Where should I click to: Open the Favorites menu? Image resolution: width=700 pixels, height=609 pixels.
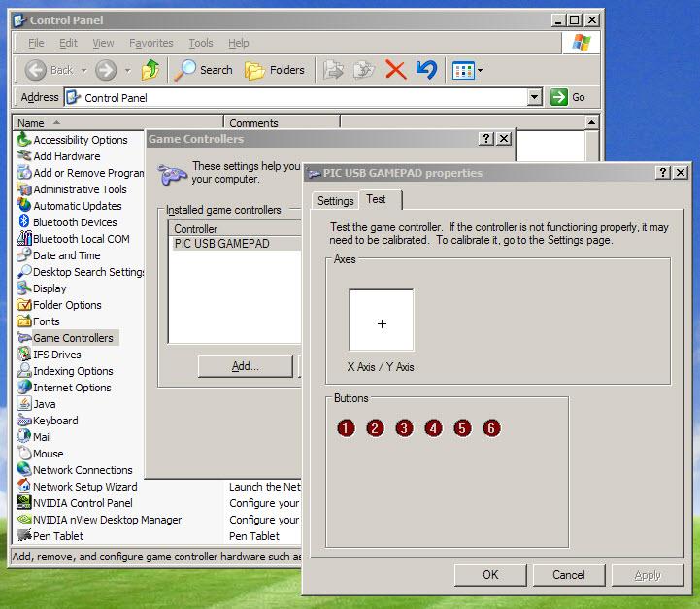[x=150, y=43]
